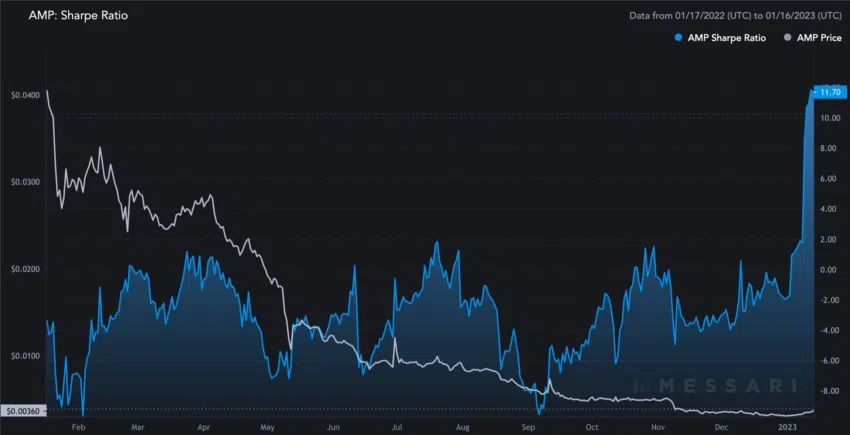Click the 8.00 Sharpe axis label

click(830, 149)
